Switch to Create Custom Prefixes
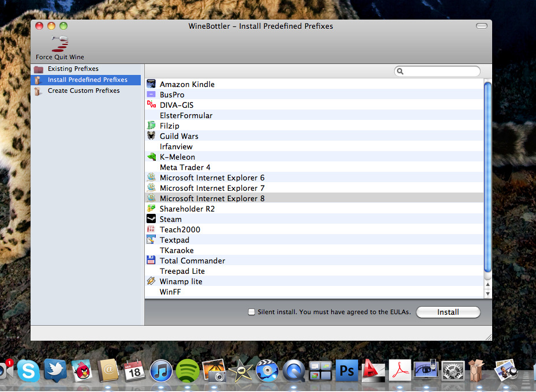The width and height of the screenshot is (536, 392). (x=84, y=91)
